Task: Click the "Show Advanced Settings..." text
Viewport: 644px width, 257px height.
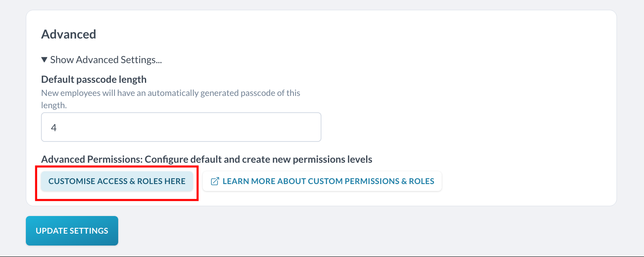Action: click(106, 60)
